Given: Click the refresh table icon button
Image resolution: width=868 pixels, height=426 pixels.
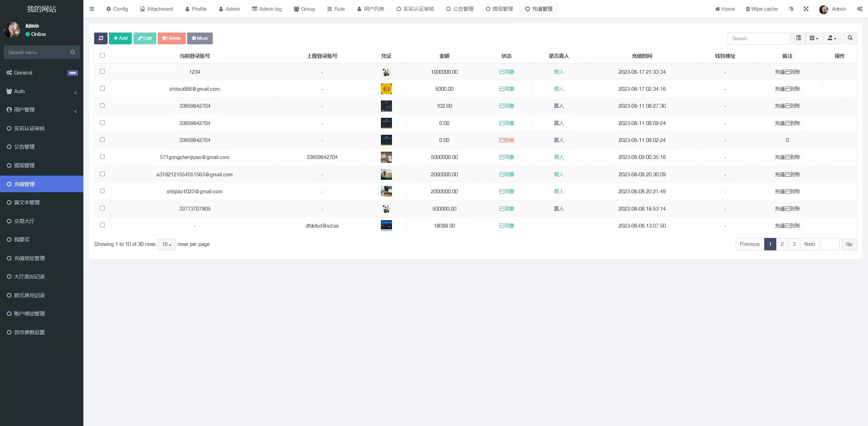Looking at the screenshot, I should [101, 38].
